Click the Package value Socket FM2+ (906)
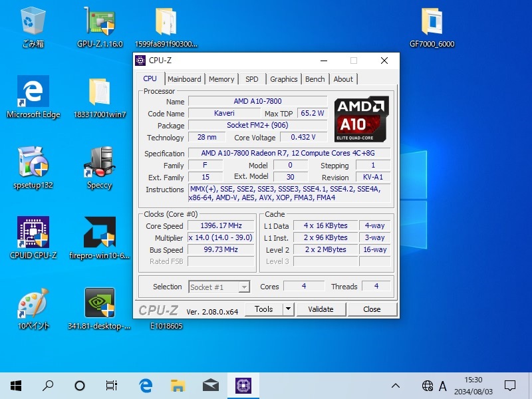The image size is (532, 399). 257,125
